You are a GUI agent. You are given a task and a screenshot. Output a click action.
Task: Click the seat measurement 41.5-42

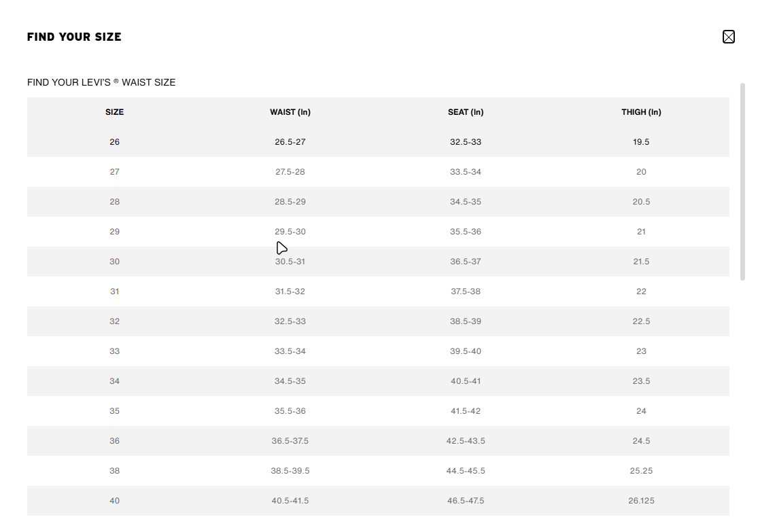[x=466, y=411]
